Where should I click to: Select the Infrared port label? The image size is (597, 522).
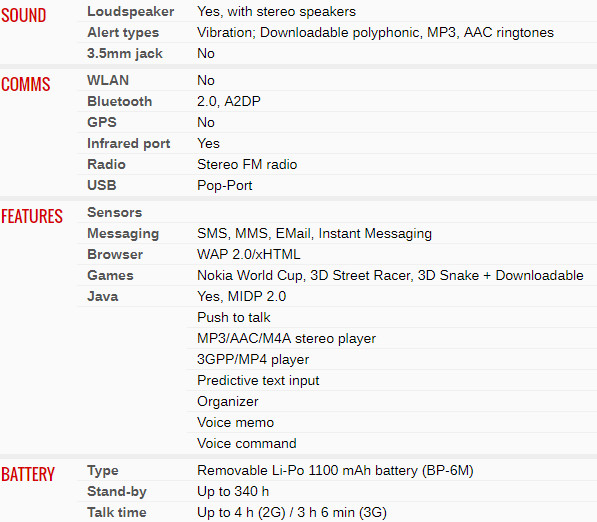(x=129, y=144)
